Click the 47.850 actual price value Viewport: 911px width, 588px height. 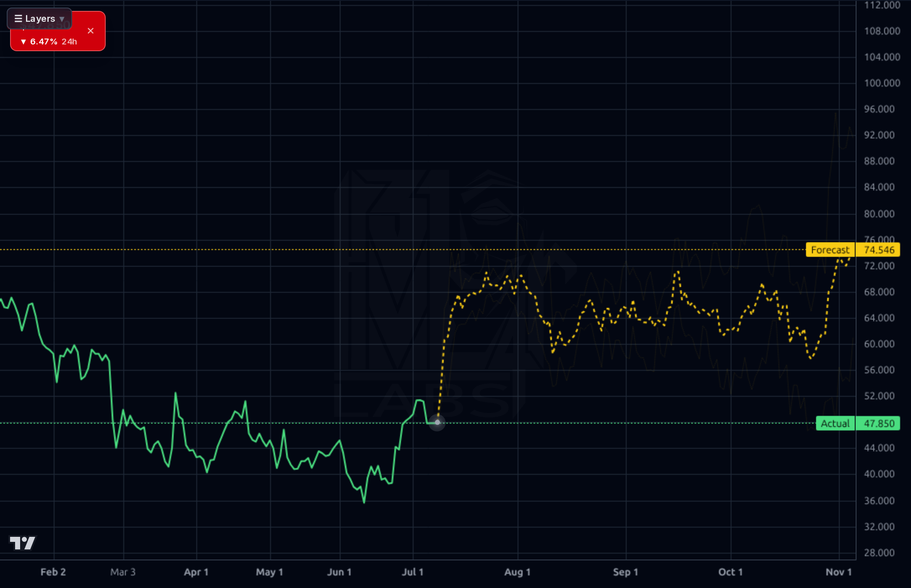(x=879, y=424)
